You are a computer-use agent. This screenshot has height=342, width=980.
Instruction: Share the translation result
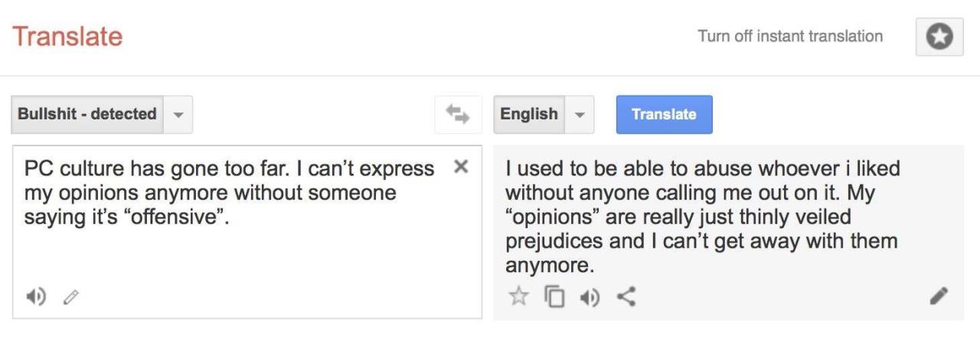point(626,295)
